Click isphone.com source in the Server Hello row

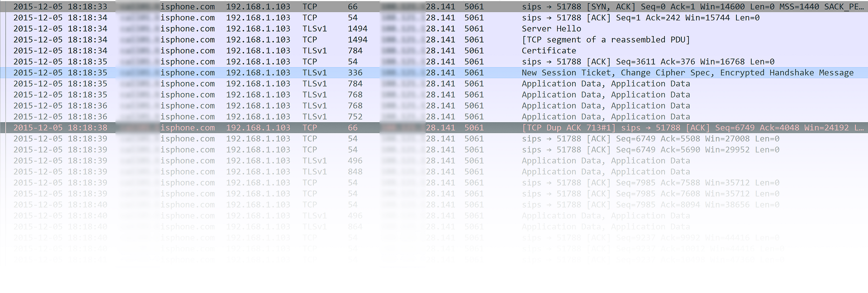coord(187,29)
